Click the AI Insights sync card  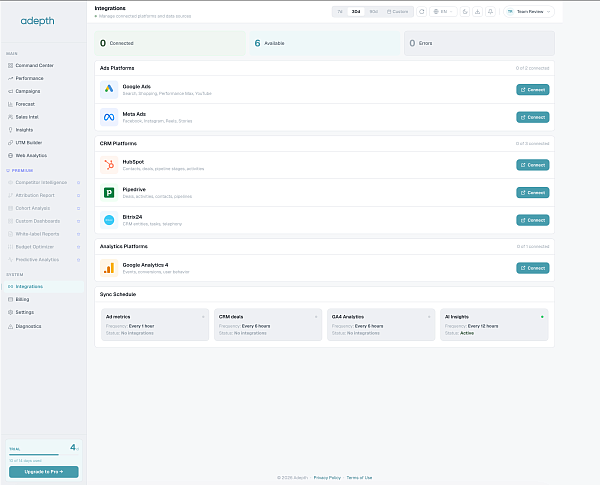tap(494, 325)
